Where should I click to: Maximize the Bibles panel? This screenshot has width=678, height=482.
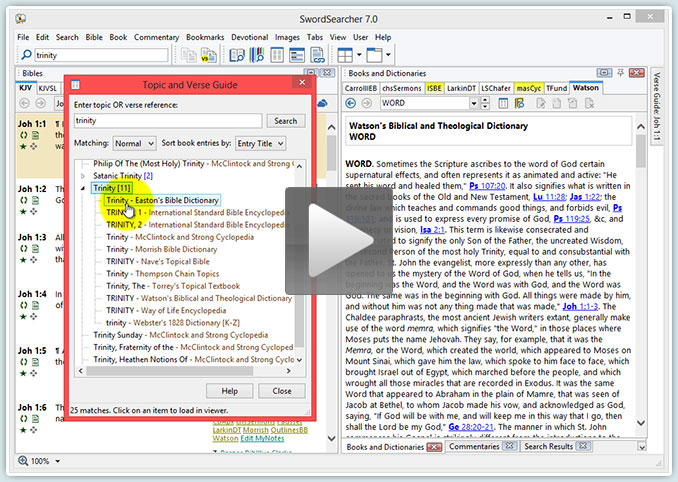(x=310, y=72)
